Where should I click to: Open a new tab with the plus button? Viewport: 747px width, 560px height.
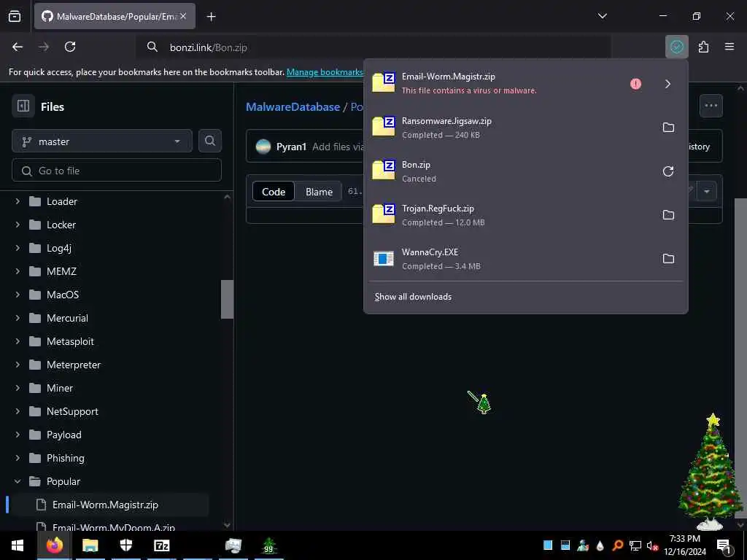[x=211, y=17]
